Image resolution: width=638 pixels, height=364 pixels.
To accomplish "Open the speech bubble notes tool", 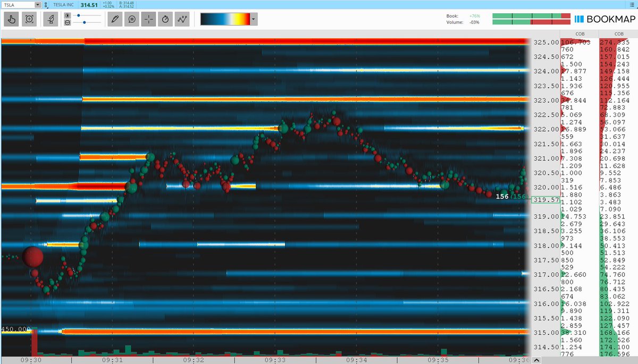I will [131, 20].
